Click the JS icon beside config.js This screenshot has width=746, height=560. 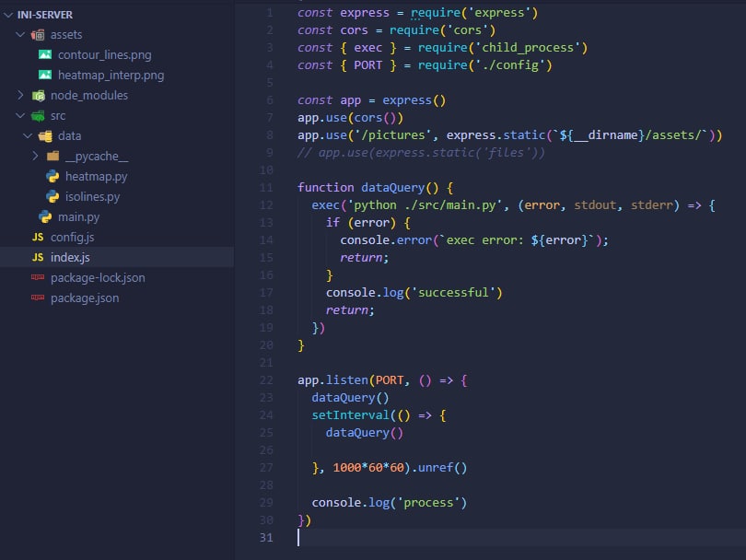point(38,237)
